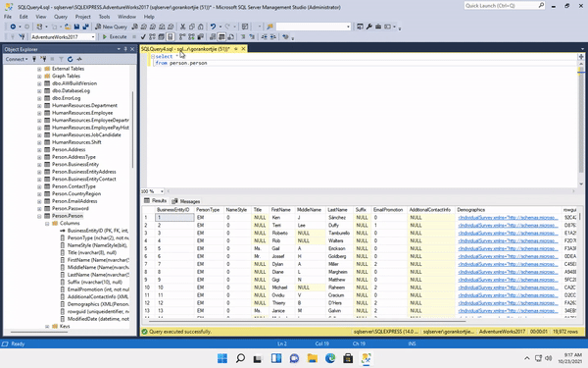Click the Undo arrow icon
Image resolution: width=588 pixels, height=368 pixels.
tap(213, 26)
